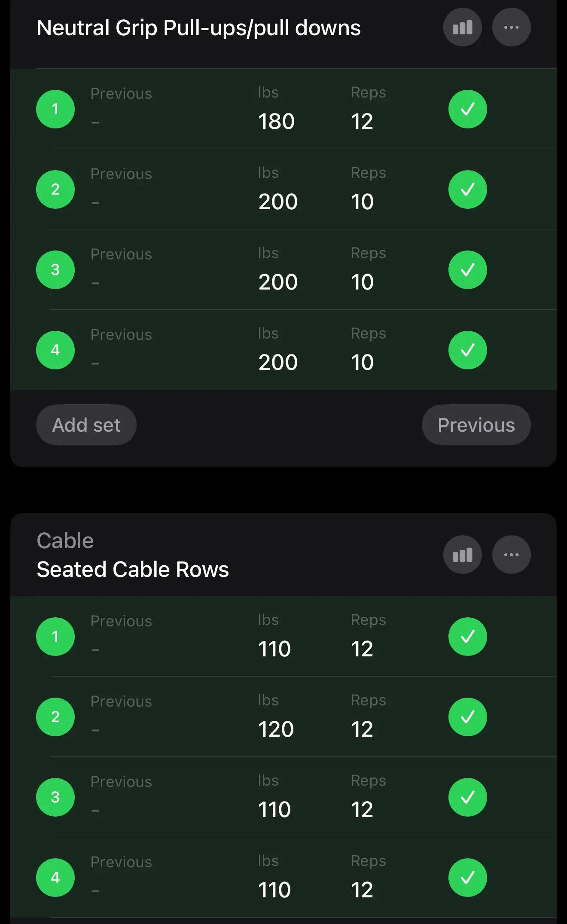Click the Add set button
Viewport: 567px width, 924px height.
coord(86,425)
